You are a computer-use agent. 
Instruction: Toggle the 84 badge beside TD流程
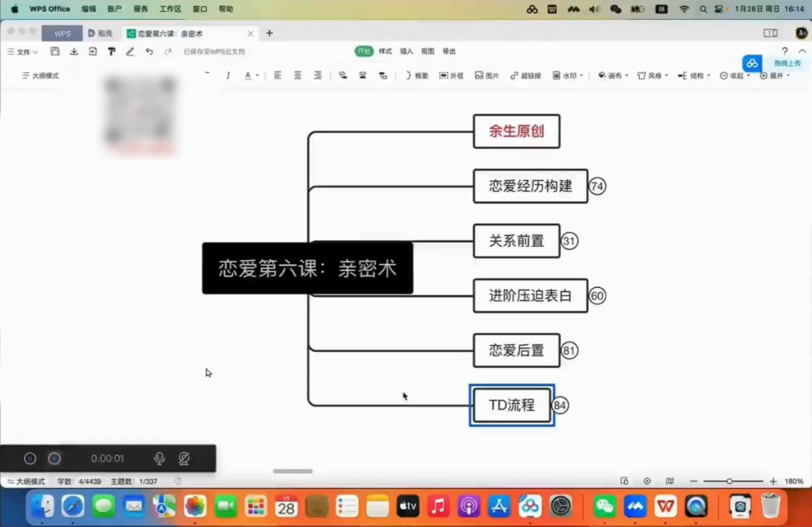(x=560, y=405)
